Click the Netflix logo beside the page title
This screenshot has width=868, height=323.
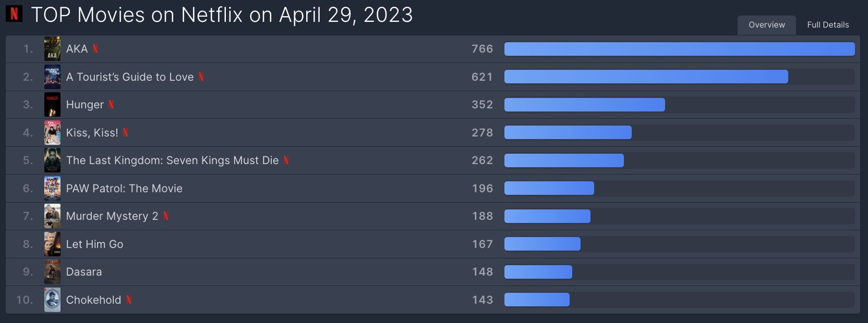click(14, 14)
